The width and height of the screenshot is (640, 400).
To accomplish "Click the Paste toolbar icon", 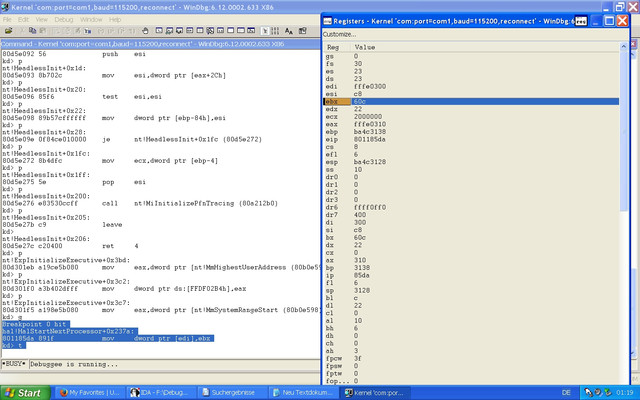I will (42, 31).
